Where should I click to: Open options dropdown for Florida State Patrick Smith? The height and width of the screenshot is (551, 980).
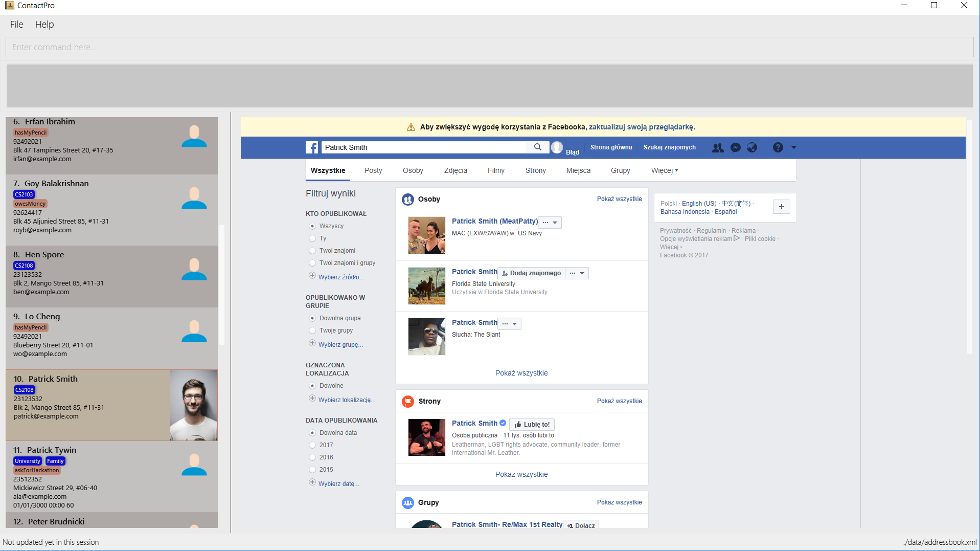(577, 273)
